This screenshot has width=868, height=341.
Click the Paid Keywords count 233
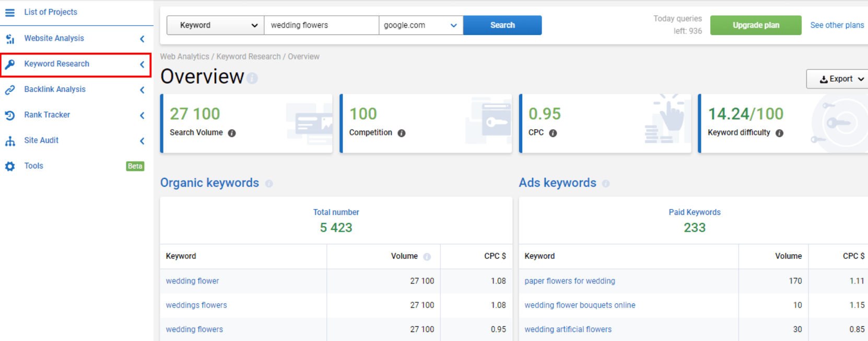pos(695,228)
